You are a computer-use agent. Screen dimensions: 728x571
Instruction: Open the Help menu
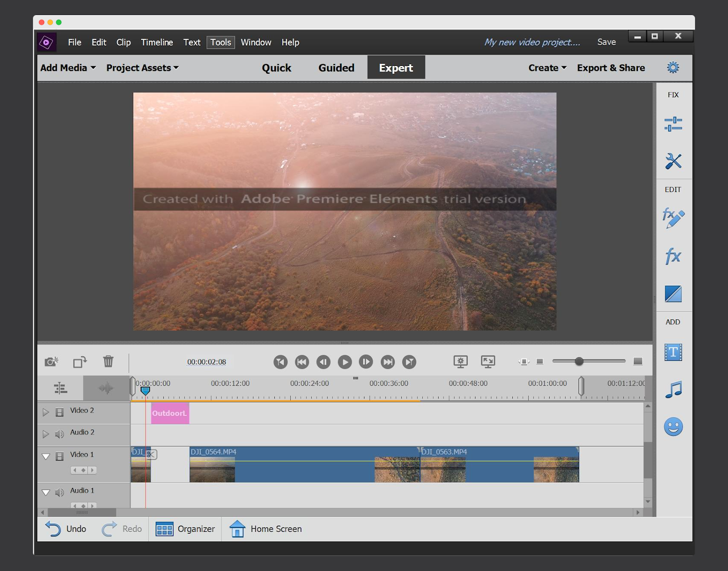pos(290,42)
